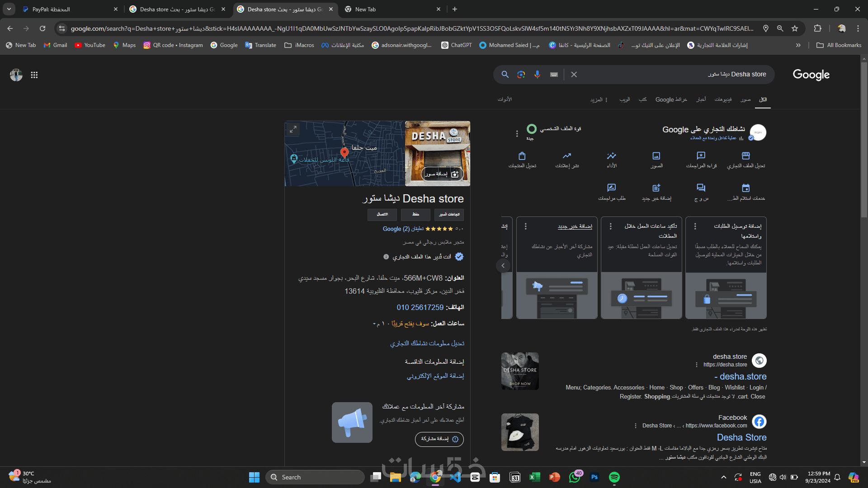This screenshot has width=868, height=488.
Task: Click the Desha Store Facebook result thumbnail
Action: point(520,432)
